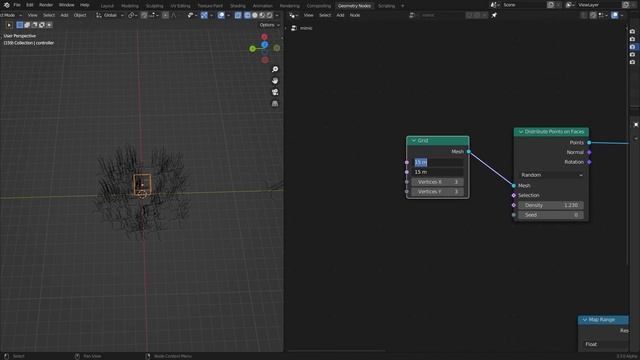The height and width of the screenshot is (360, 640).
Task: Open the node editor Add menu
Action: click(x=340, y=15)
